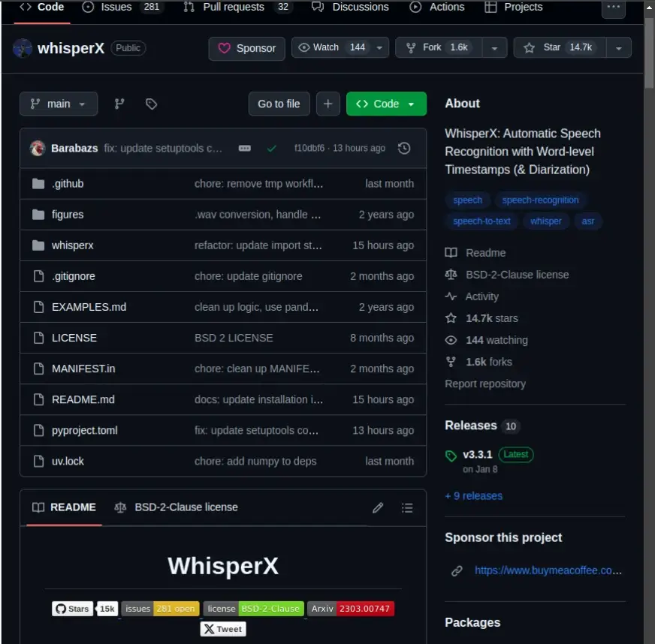Open the Fork options dropdown arrow

tap(494, 47)
